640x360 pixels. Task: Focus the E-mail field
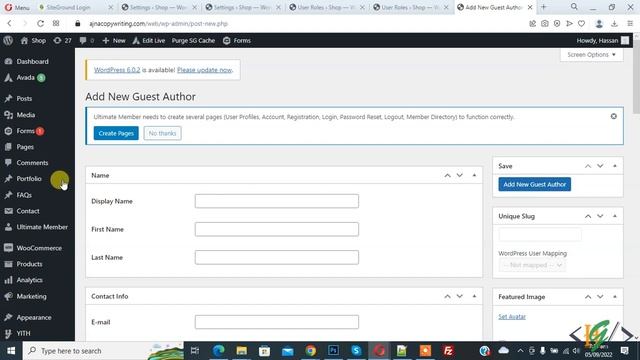[277, 322]
